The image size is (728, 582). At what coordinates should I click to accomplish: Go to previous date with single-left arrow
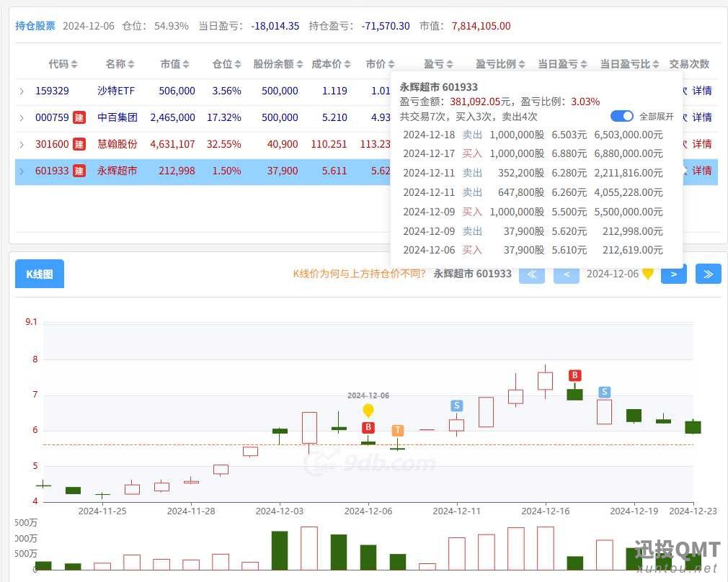click(x=567, y=274)
